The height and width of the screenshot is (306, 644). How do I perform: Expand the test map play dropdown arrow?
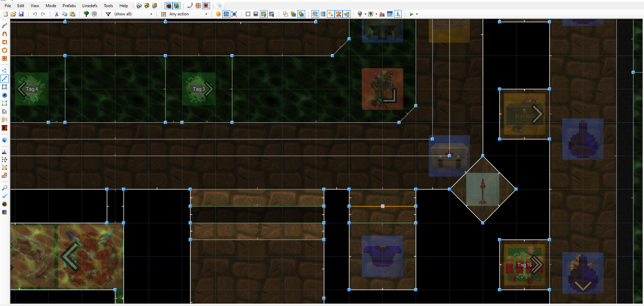tap(417, 14)
